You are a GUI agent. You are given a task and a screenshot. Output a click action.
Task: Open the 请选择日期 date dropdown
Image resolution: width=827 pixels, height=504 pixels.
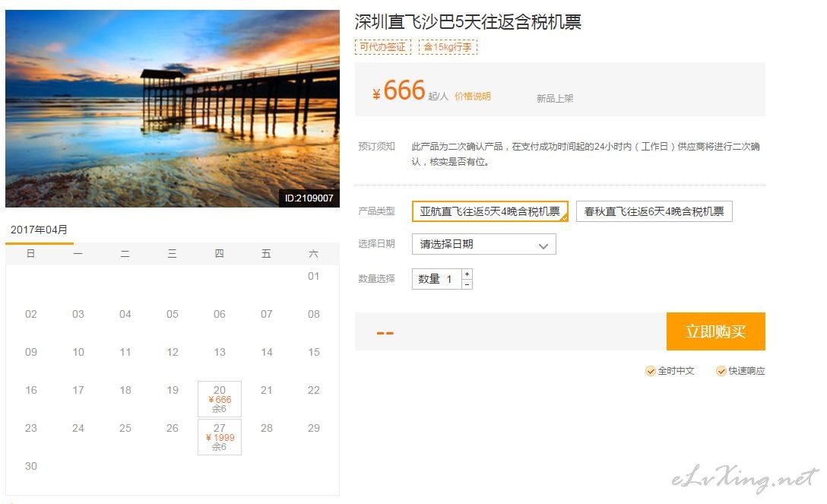point(483,244)
